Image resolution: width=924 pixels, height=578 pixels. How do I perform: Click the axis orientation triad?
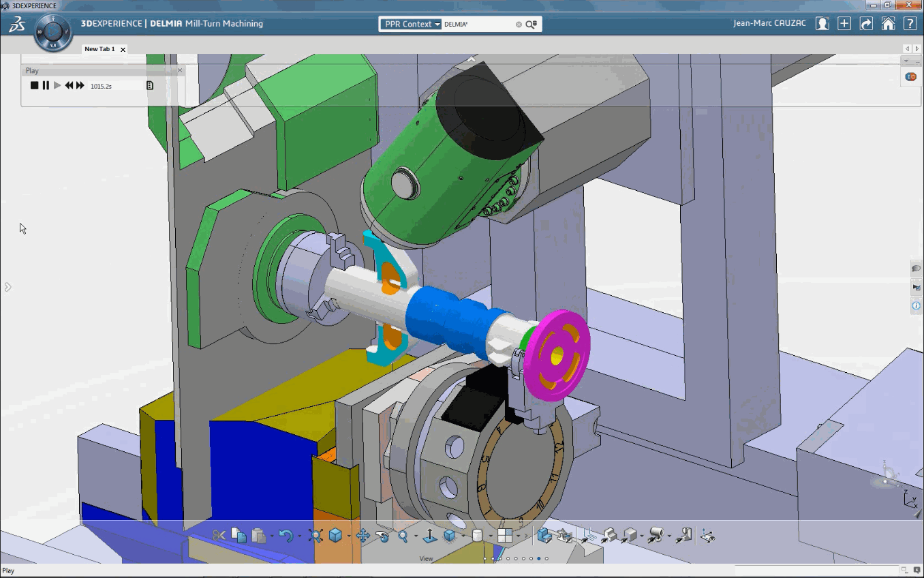click(x=910, y=498)
